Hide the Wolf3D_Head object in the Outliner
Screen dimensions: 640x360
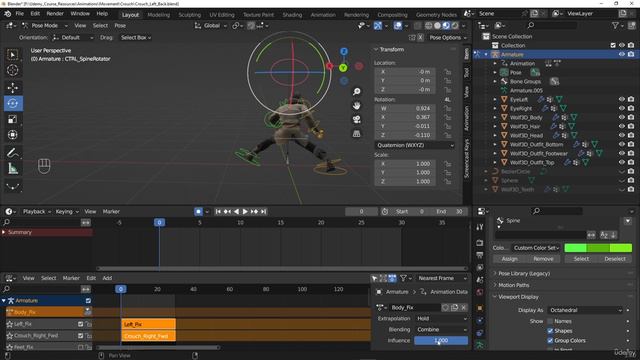click(x=622, y=135)
